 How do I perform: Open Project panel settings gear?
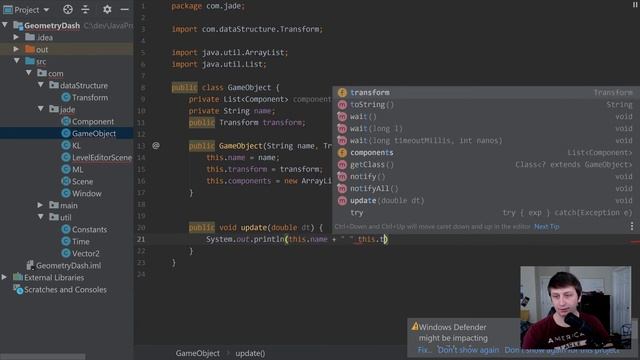107,9
